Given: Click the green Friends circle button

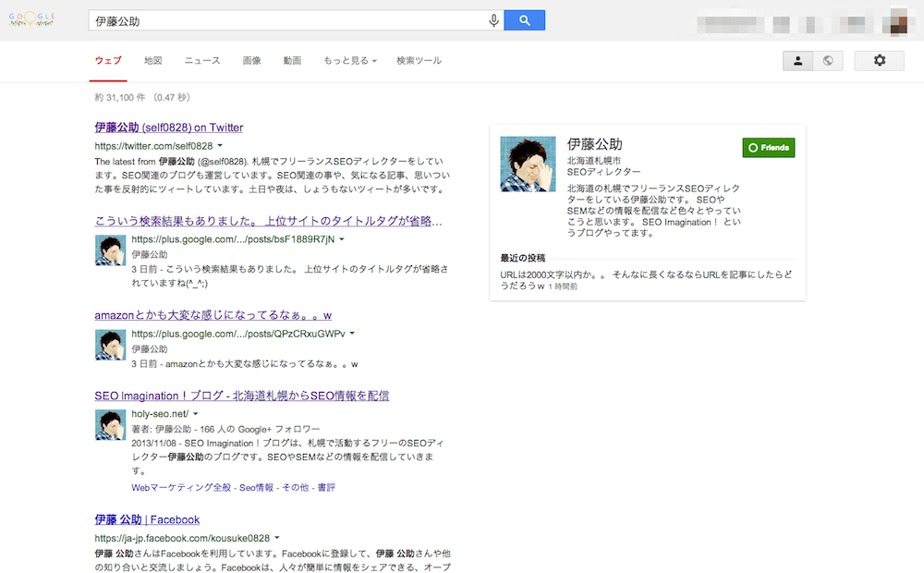Looking at the screenshot, I should coord(768,147).
